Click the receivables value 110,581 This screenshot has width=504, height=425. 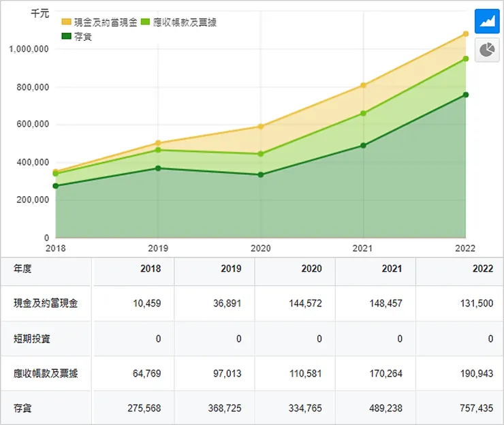point(305,373)
